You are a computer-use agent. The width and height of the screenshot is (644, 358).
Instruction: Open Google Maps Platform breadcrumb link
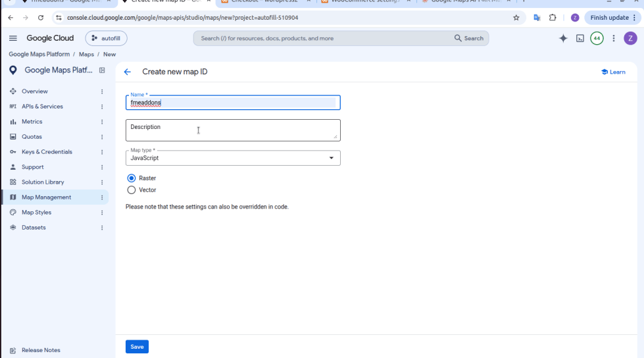(x=39, y=54)
